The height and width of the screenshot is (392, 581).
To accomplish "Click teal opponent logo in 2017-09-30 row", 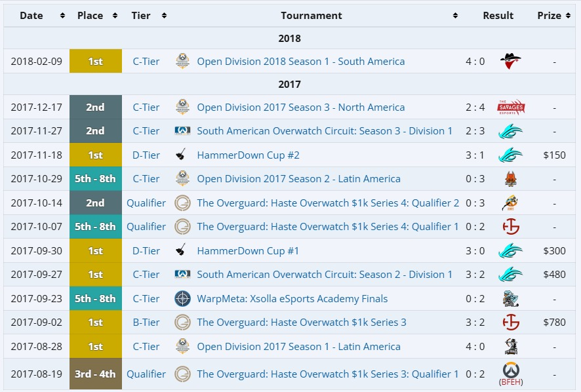I will coord(511,251).
